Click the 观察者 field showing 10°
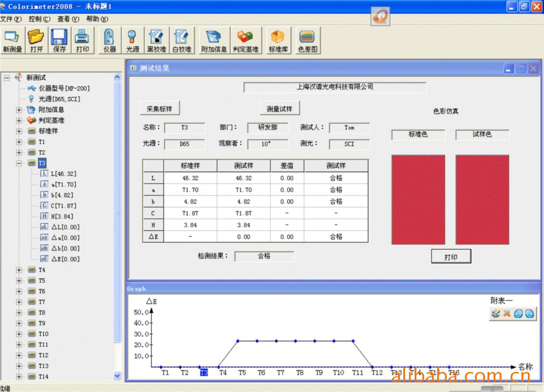Screen dimensions: 544x392 click(268, 144)
